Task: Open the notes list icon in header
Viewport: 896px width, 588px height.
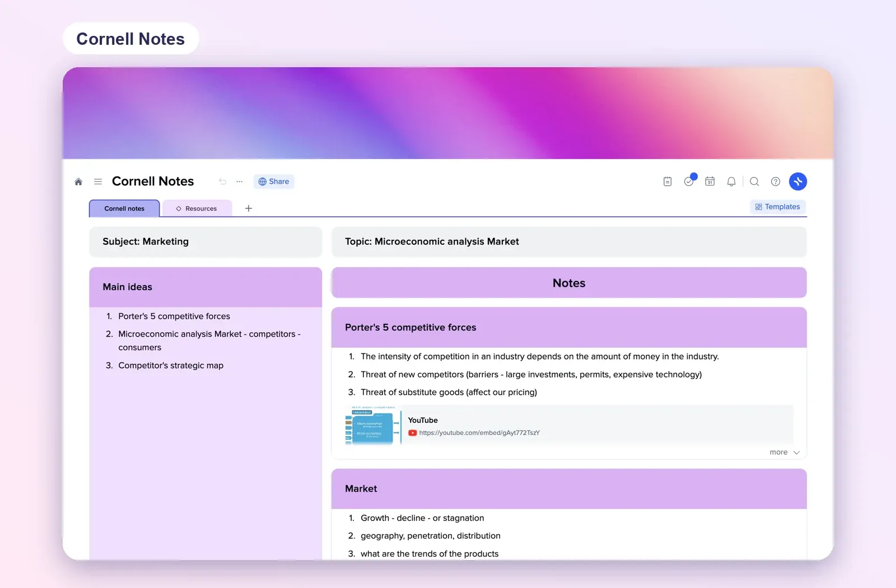Action: [668, 181]
